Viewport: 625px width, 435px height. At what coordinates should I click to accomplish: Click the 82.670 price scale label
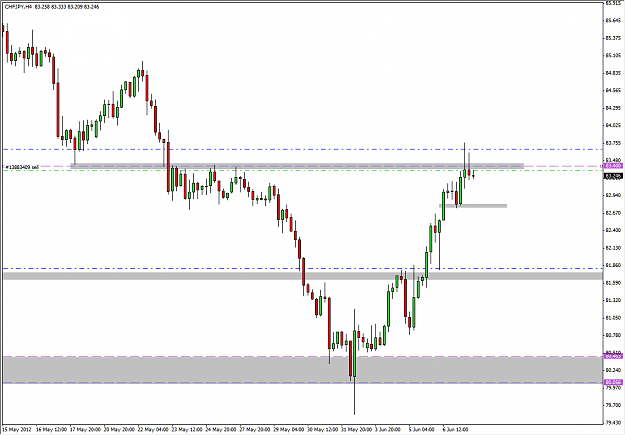point(613,213)
